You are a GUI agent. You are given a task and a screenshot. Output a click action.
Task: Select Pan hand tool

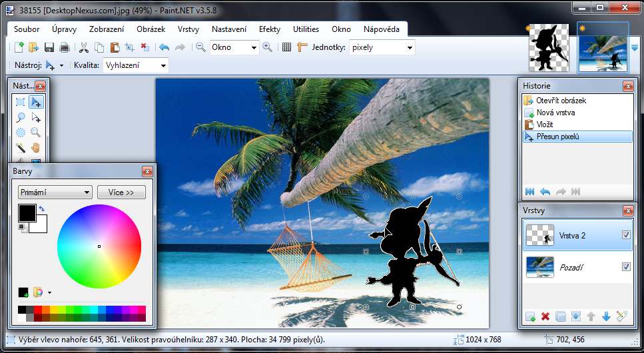36,147
